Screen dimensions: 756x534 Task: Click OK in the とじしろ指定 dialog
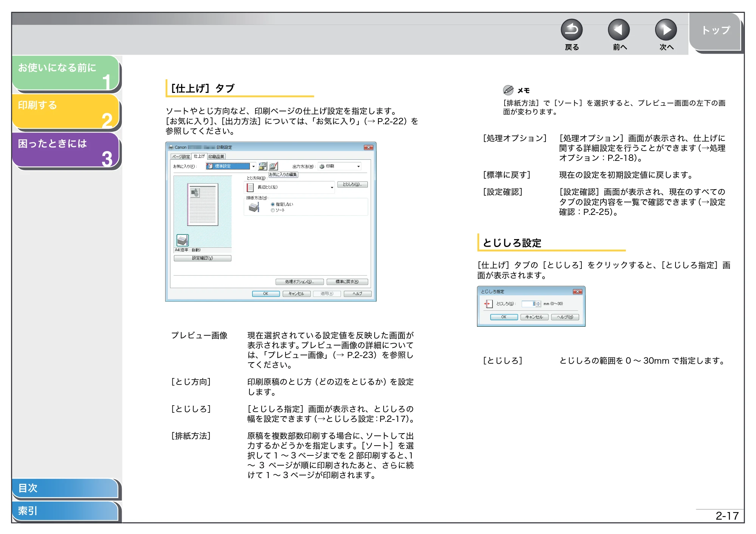coord(504,317)
